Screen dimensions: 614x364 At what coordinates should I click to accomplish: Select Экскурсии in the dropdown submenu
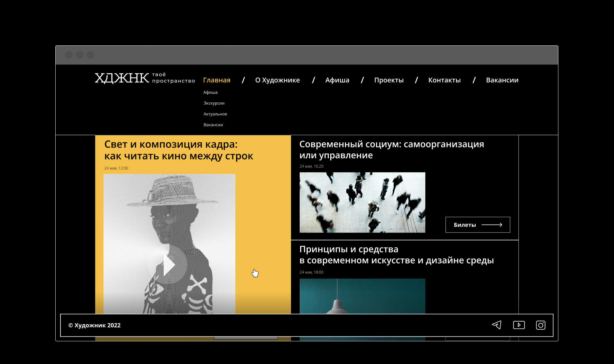(214, 103)
